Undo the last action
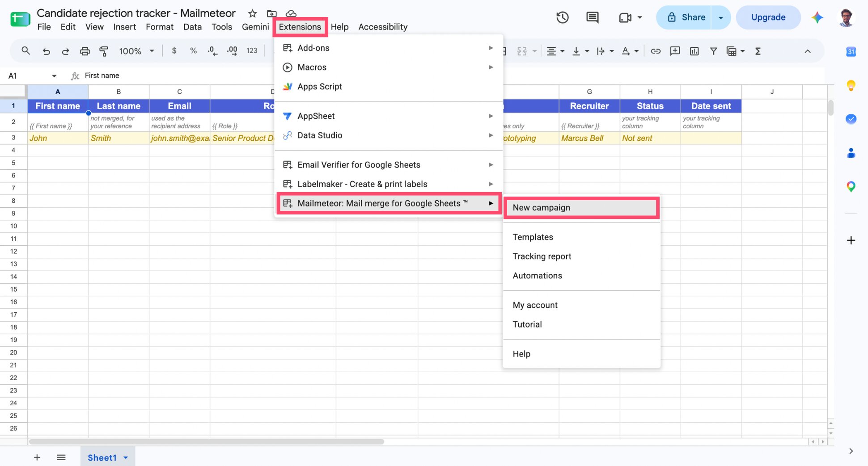The width and height of the screenshot is (868, 466). [46, 51]
